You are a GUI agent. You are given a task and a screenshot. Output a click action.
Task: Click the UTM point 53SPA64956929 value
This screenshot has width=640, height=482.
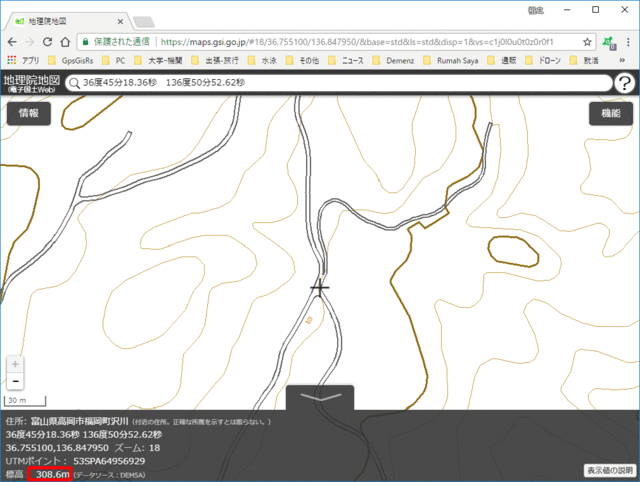109,461
